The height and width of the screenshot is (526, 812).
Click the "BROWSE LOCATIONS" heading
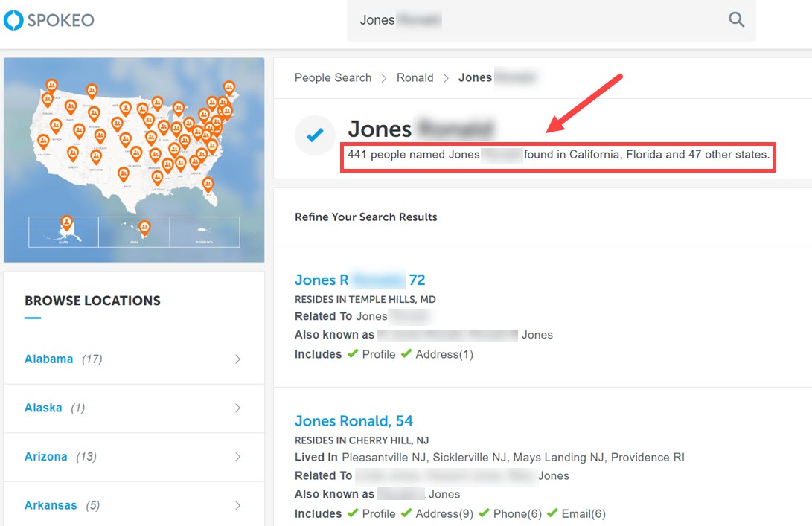pos(93,301)
